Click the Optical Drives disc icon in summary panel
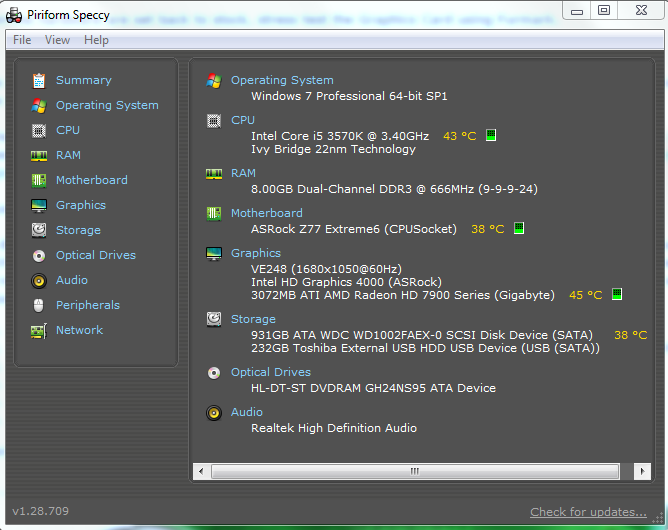Viewport: 668px width, 530px height. [x=214, y=373]
